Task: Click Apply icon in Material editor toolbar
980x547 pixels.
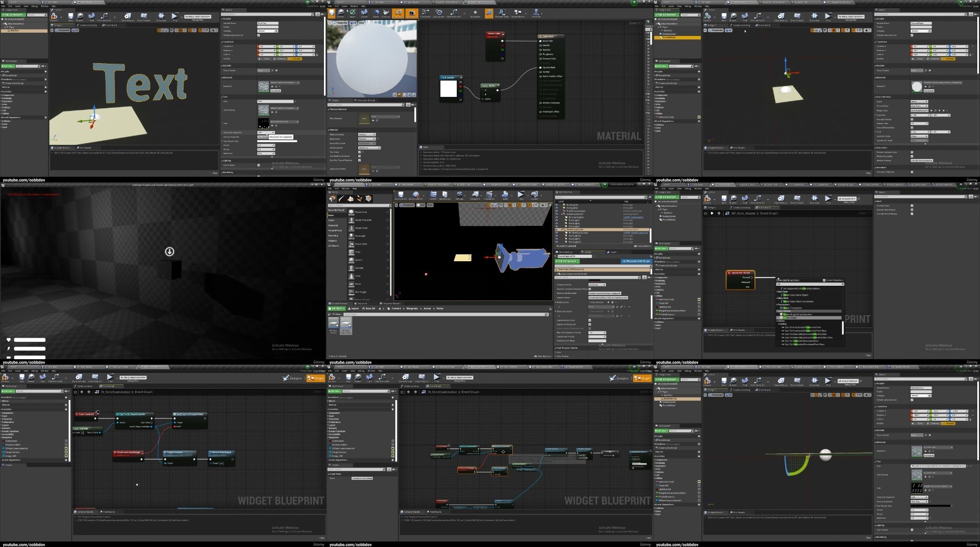Action: click(352, 13)
